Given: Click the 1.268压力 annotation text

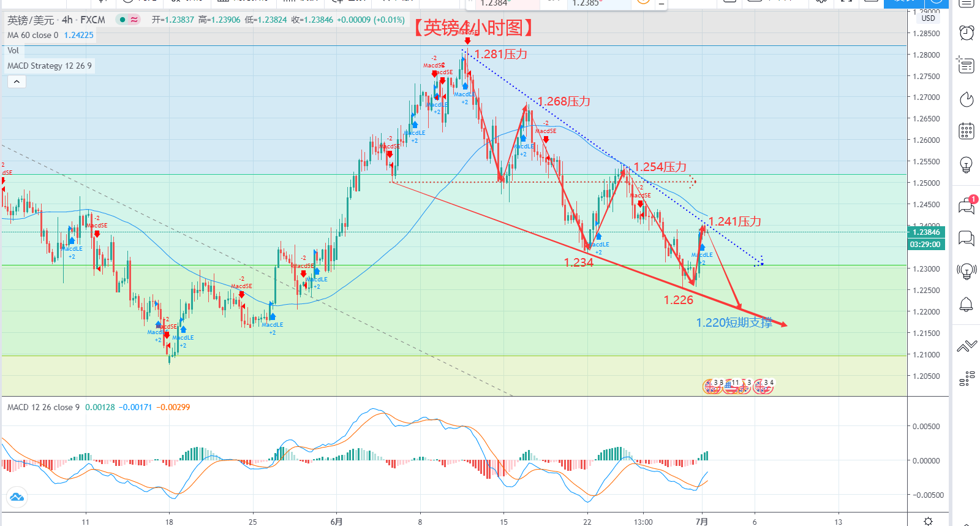Looking at the screenshot, I should (564, 101).
